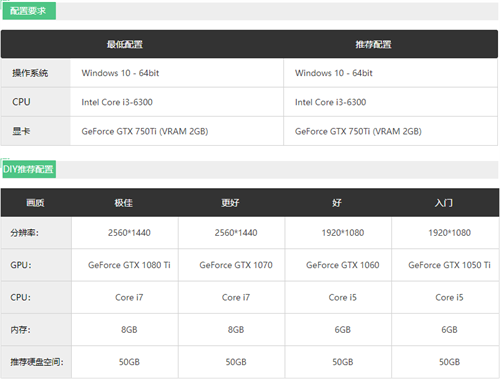Click the CPU row label in requirements table
500x379 pixels.
21,102
